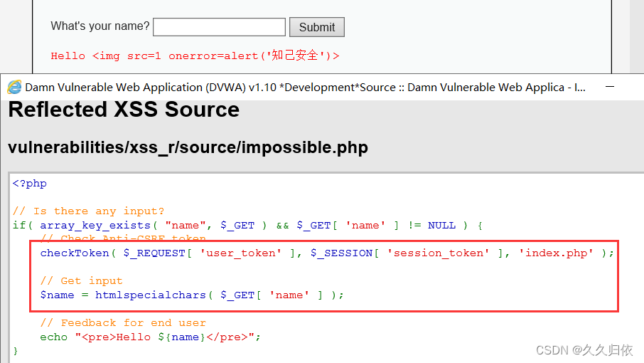Click the "vulnerabilities/xss_r/source/impossible.php" path heading
Image resolution: width=644 pixels, height=363 pixels.
188,147
